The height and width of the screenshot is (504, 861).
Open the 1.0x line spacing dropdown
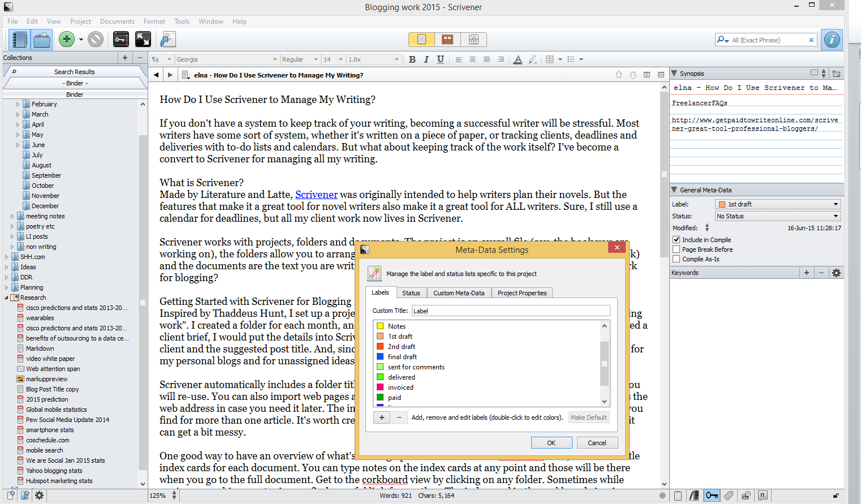373,59
